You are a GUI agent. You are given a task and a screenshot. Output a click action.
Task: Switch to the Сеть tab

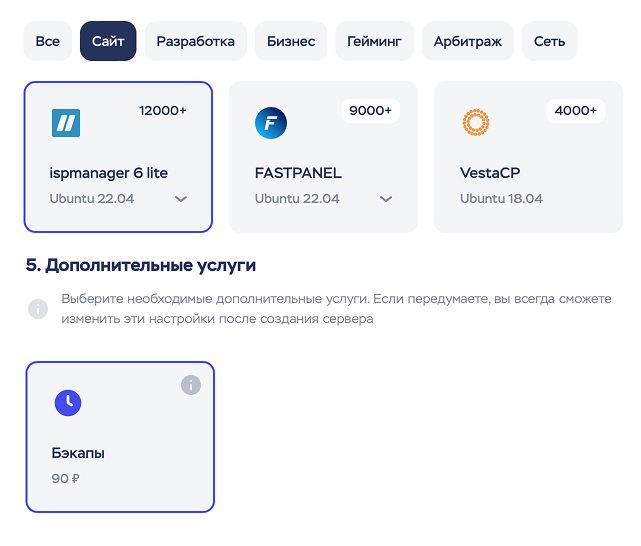click(x=549, y=41)
